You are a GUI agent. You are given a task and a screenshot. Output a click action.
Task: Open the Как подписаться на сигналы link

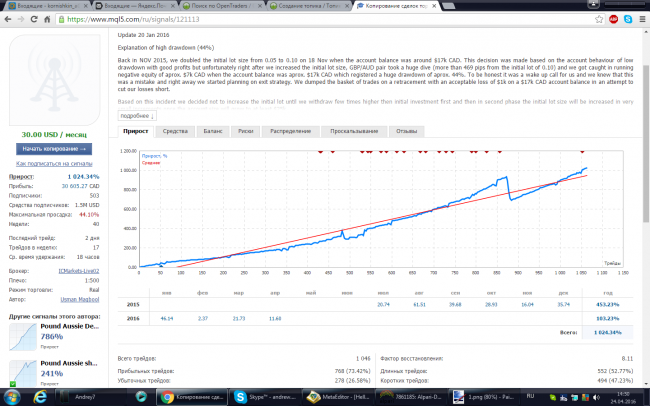pos(54,163)
